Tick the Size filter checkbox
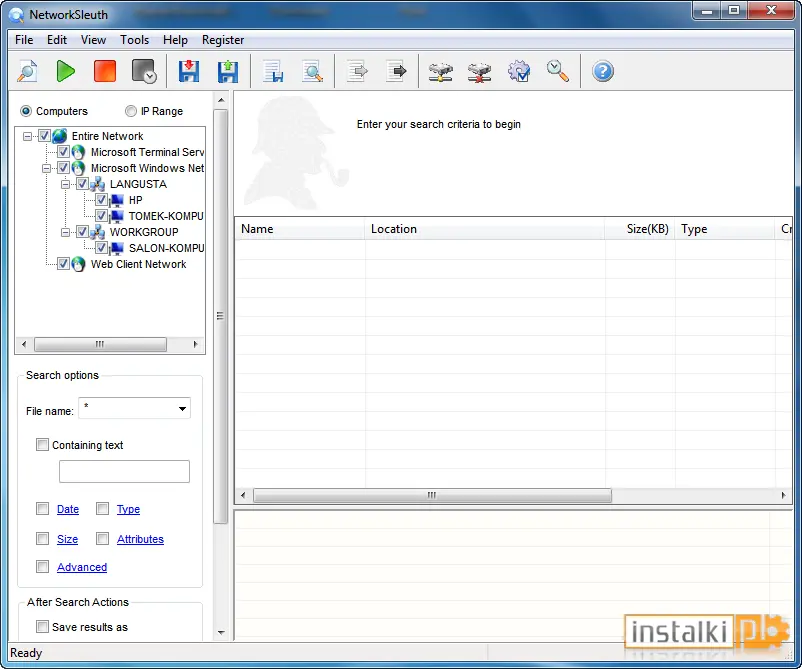 [x=42, y=539]
